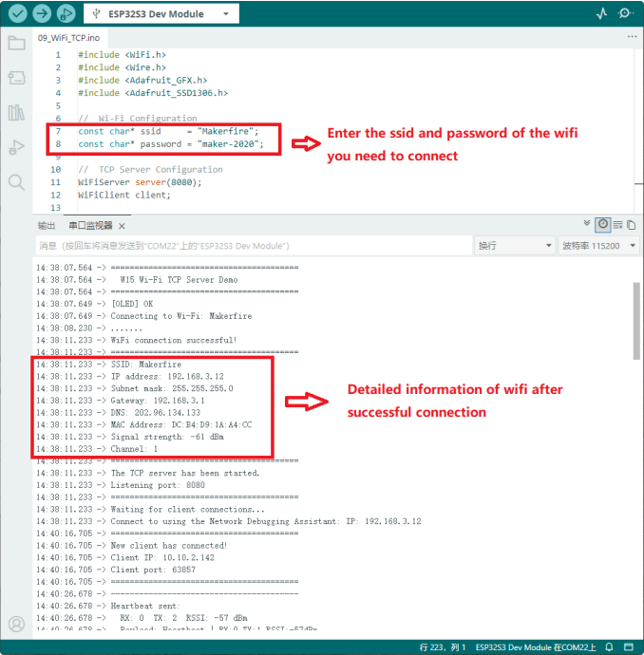This screenshot has width=644, height=655.
Task: Select the Serial Monitor tab
Action: click(x=90, y=226)
